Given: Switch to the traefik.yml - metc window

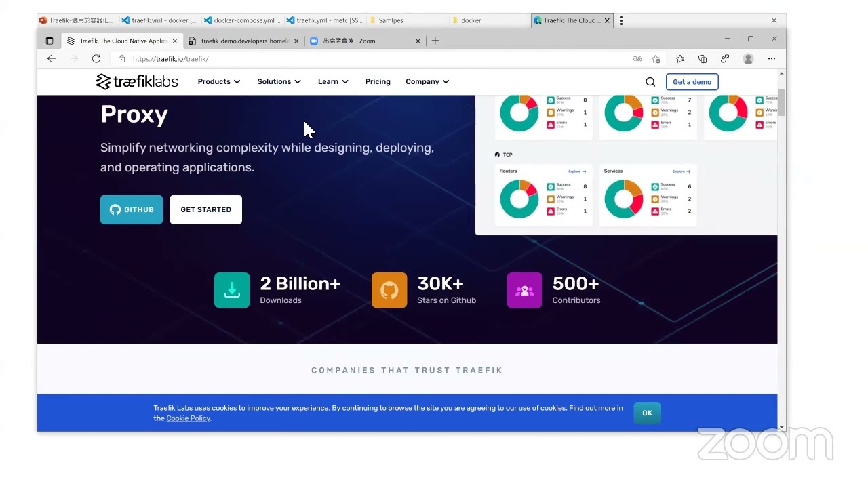Looking at the screenshot, I should (325, 20).
